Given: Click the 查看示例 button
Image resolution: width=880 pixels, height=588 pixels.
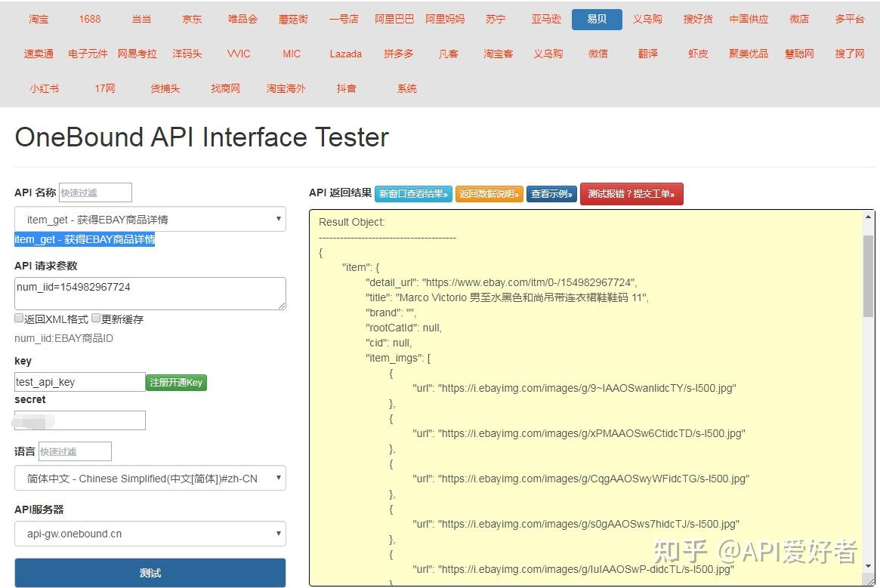Looking at the screenshot, I should click(x=551, y=193).
